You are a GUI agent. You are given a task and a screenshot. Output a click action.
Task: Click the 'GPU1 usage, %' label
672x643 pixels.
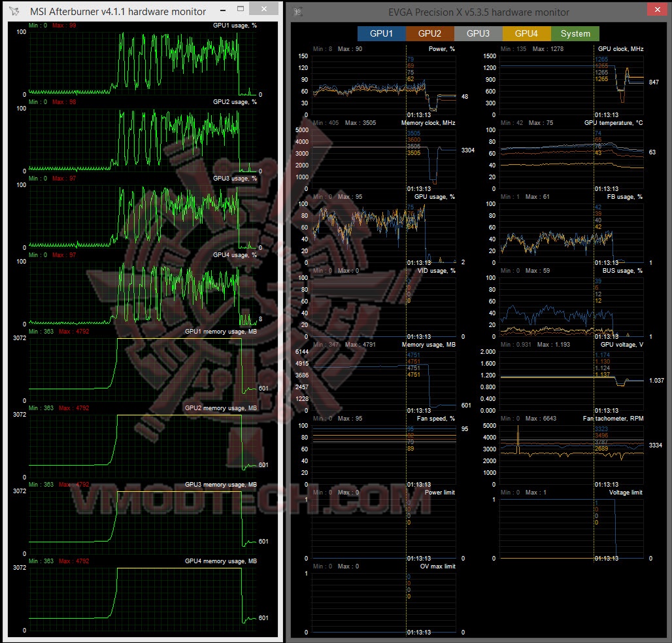pos(235,26)
